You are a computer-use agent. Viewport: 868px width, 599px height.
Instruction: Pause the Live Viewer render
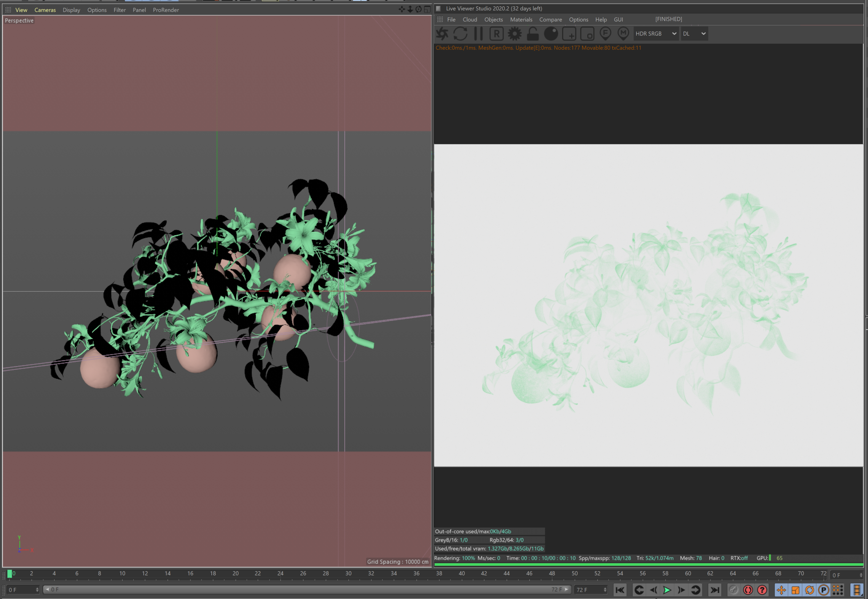pyautogui.click(x=478, y=34)
